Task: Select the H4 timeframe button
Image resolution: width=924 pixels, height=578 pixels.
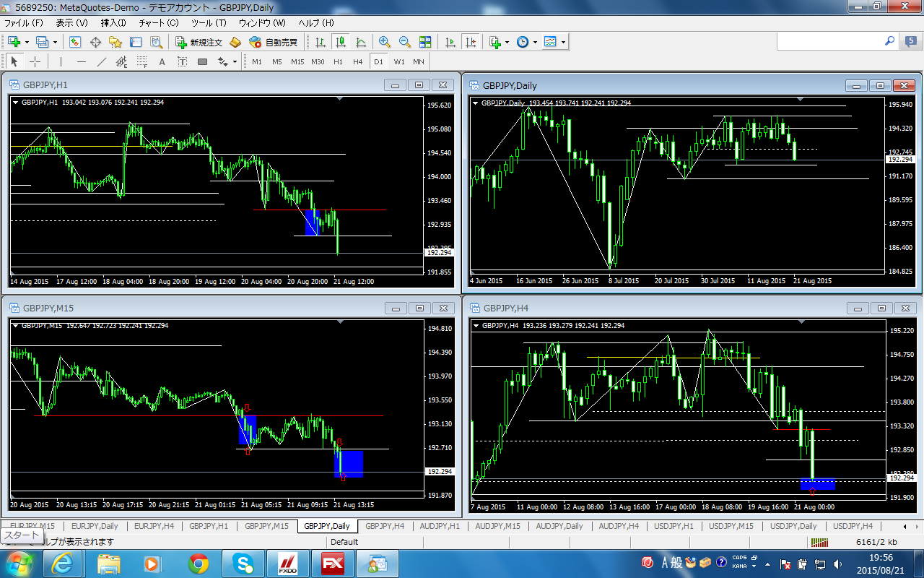Action: coord(358,62)
